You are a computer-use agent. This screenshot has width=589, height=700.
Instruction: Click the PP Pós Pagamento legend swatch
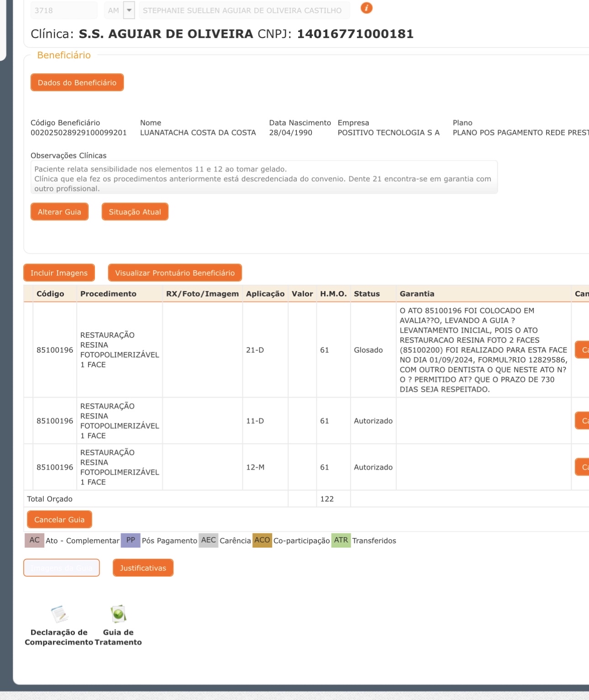[x=131, y=540]
